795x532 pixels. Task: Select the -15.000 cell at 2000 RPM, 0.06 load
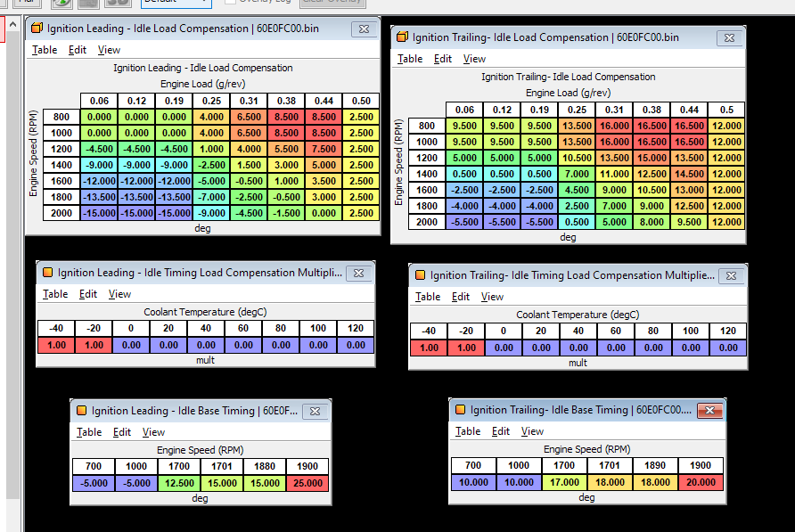coord(98,213)
